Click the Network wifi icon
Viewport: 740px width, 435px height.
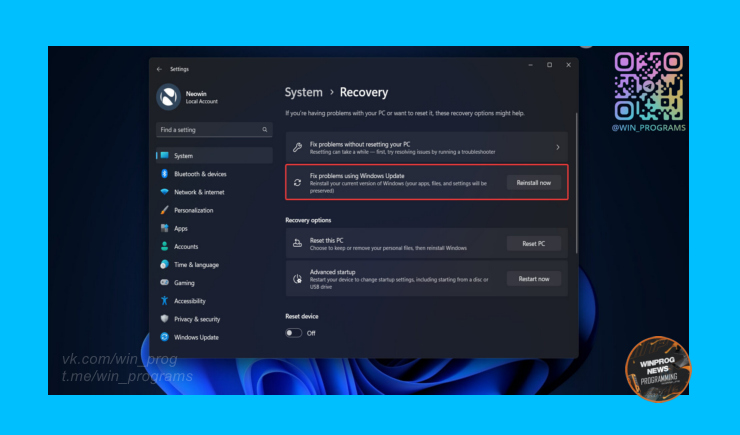pos(164,192)
